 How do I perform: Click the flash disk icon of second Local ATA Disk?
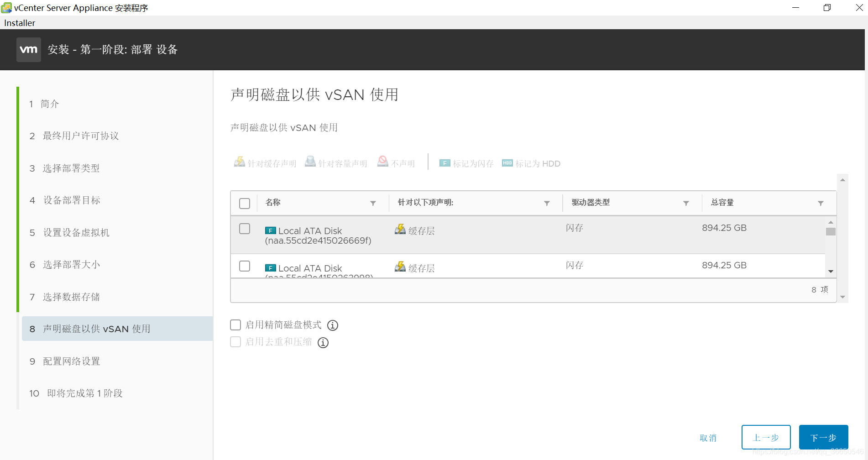pyautogui.click(x=270, y=268)
